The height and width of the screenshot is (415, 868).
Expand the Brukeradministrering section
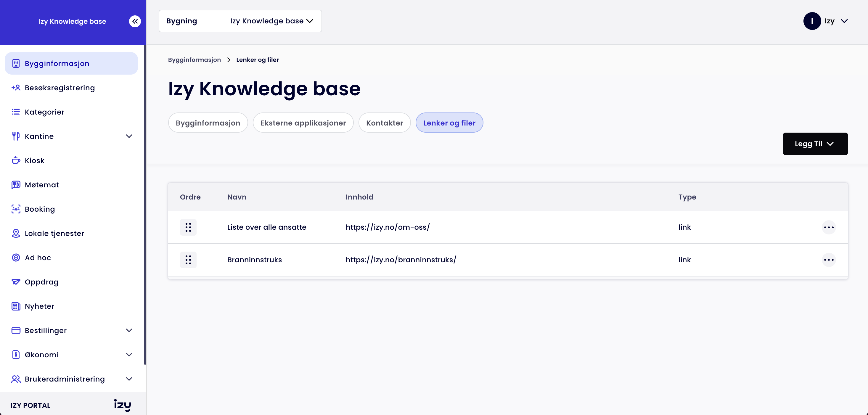click(x=129, y=379)
